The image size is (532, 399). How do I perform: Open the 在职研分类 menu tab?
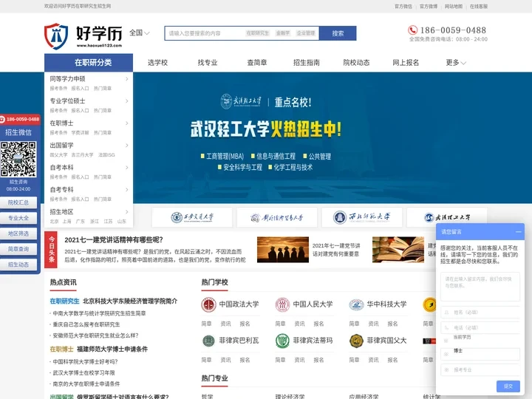click(x=89, y=63)
